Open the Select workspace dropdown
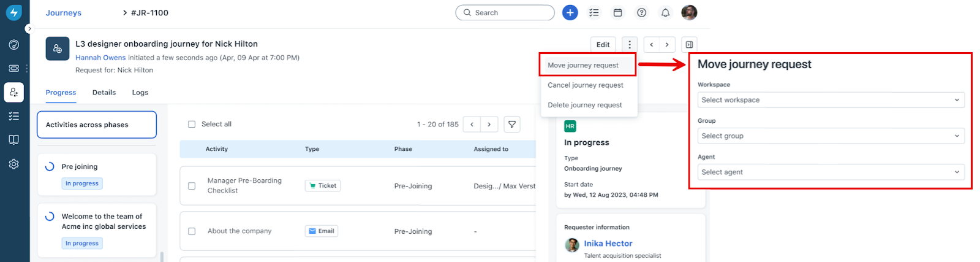Viewport: 980px width, 262px height. click(831, 99)
